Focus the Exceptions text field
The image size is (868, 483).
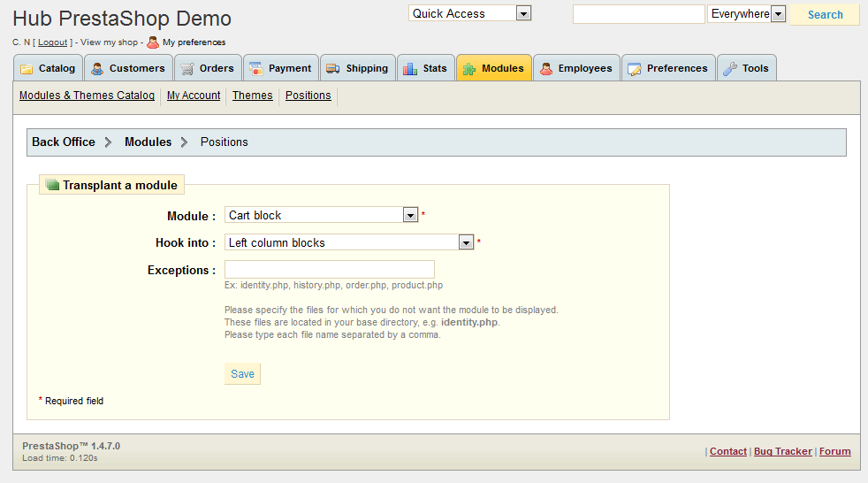click(x=329, y=270)
